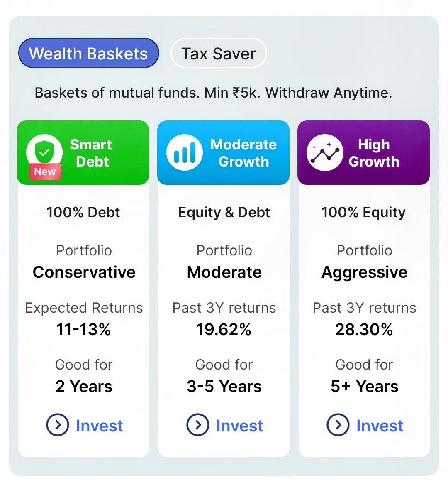The image size is (448, 490).
Task: Click the Past 3Y returns 28.30% value
Action: (364, 330)
